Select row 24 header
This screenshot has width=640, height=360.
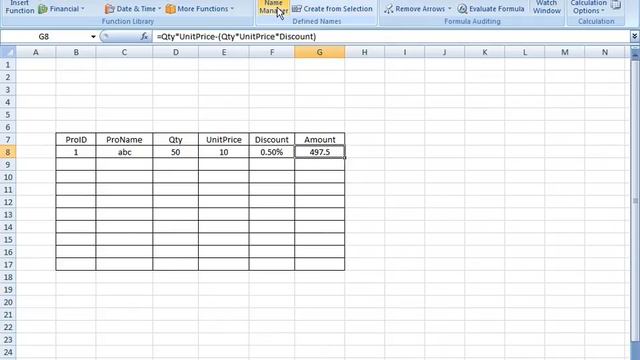[8, 352]
